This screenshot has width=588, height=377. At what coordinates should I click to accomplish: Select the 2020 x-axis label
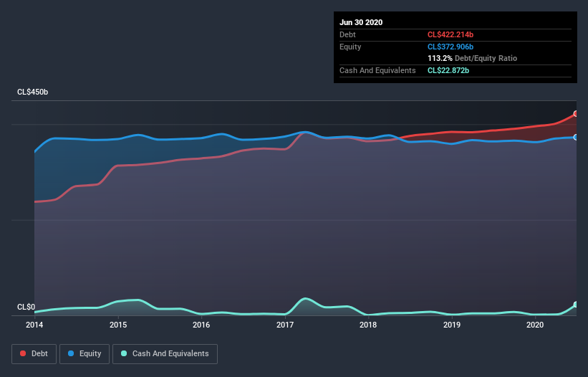point(535,325)
